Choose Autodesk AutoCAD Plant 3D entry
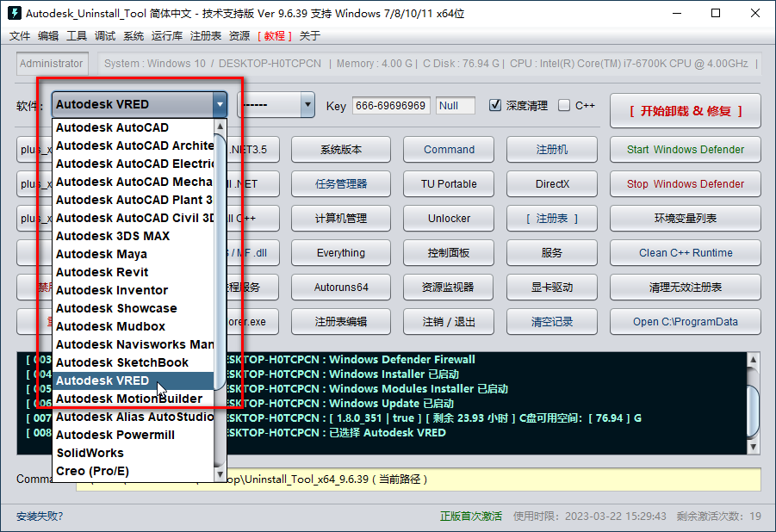Screen dimensions: 776x532 point(133,200)
